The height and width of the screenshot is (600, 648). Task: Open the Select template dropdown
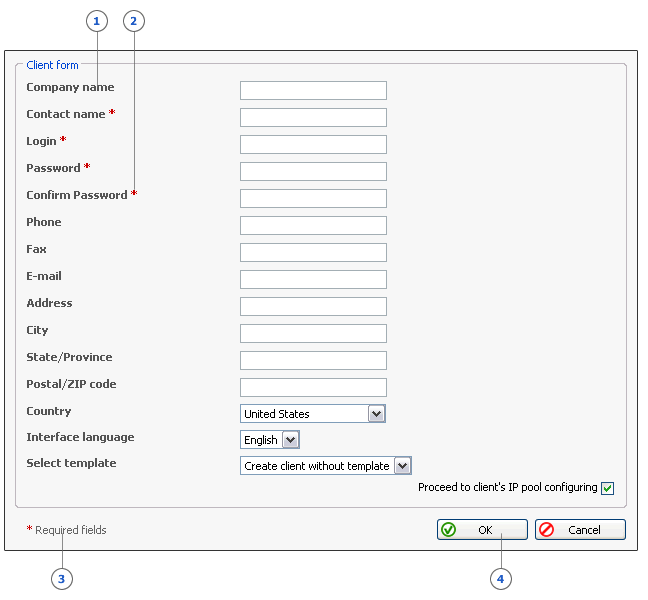pos(402,466)
